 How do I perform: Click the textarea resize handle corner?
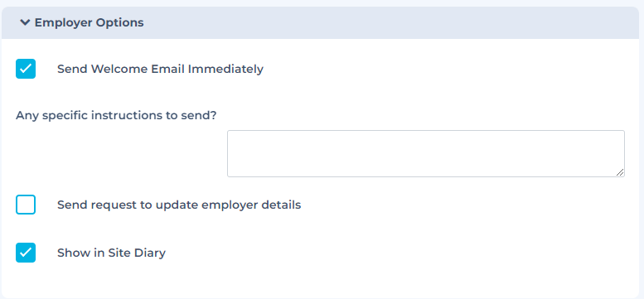[620, 172]
